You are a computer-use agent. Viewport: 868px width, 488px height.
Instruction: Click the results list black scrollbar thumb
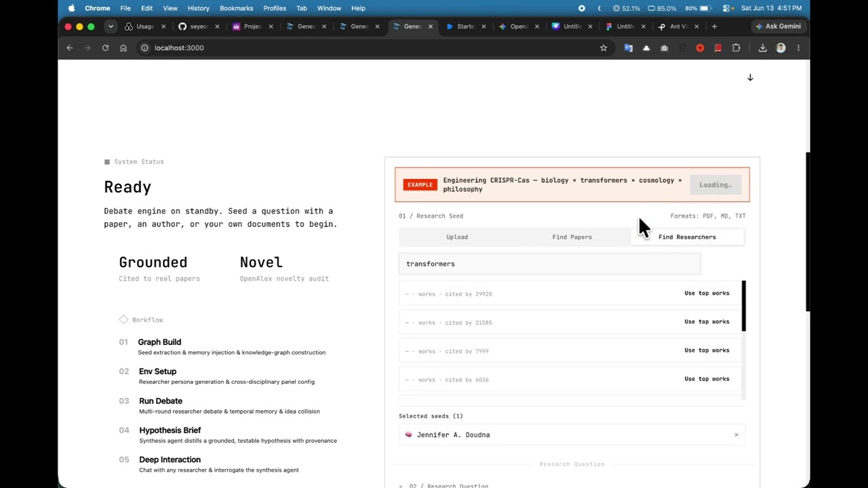(x=744, y=306)
